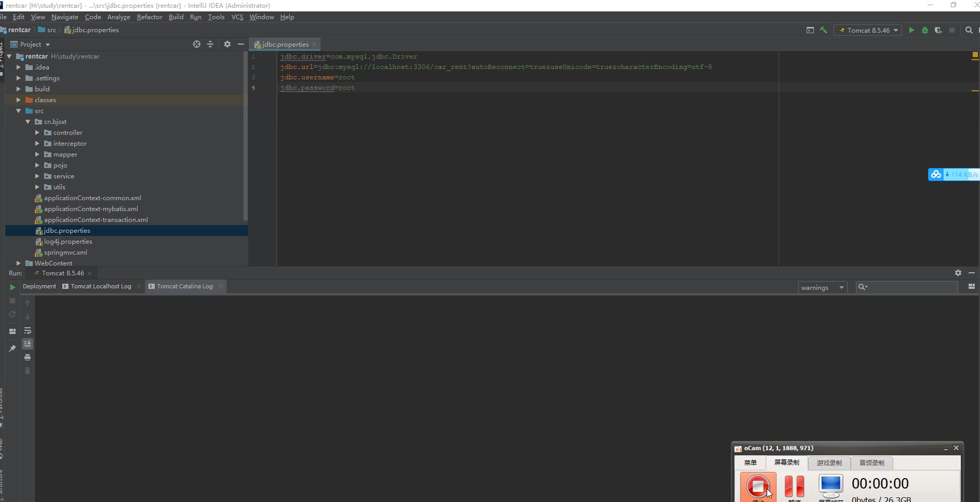Open Tomcat 8.5.46 run configuration dropdown
The width and height of the screenshot is (980, 502).
[868, 30]
